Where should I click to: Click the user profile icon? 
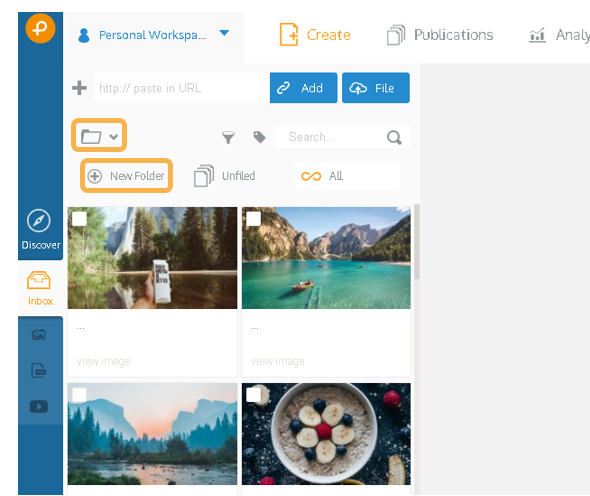84,35
